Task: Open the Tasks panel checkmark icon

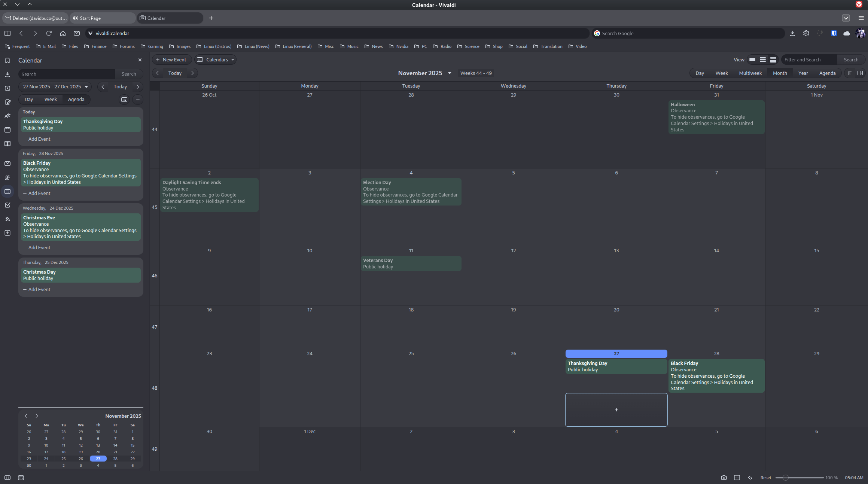Action: 7,205
